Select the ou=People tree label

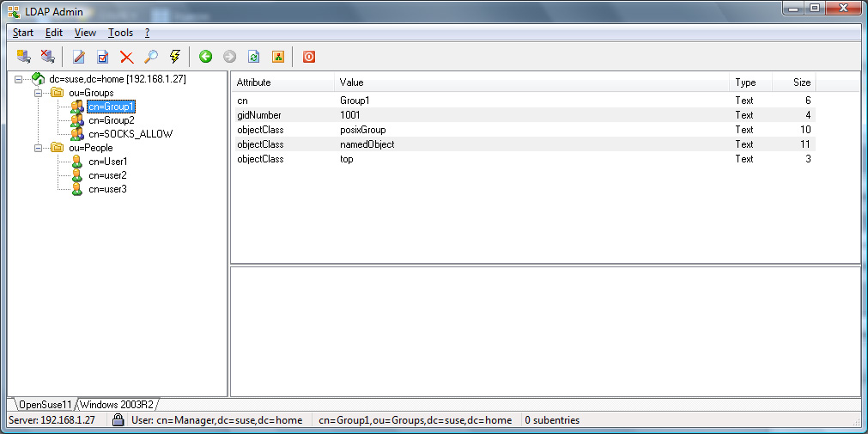click(90, 148)
